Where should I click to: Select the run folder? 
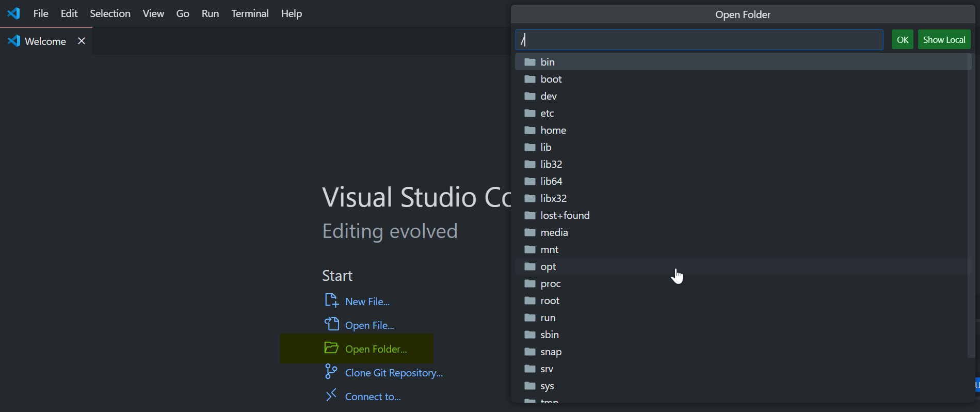click(x=743, y=318)
